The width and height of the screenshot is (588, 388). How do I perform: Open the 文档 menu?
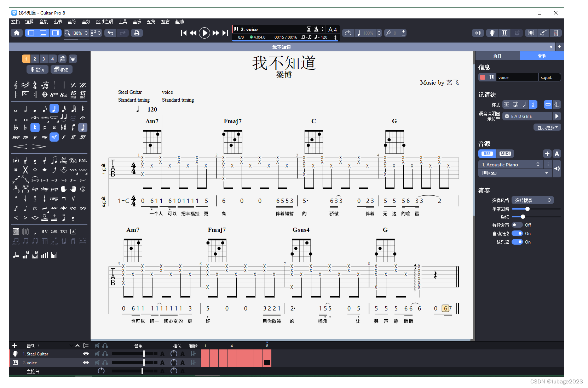16,22
